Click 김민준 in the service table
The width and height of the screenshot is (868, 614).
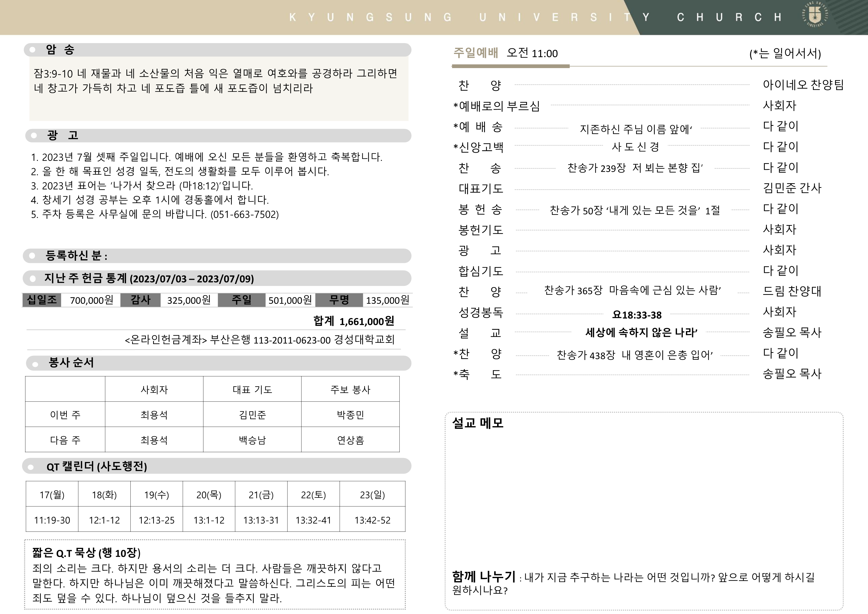[x=252, y=415]
